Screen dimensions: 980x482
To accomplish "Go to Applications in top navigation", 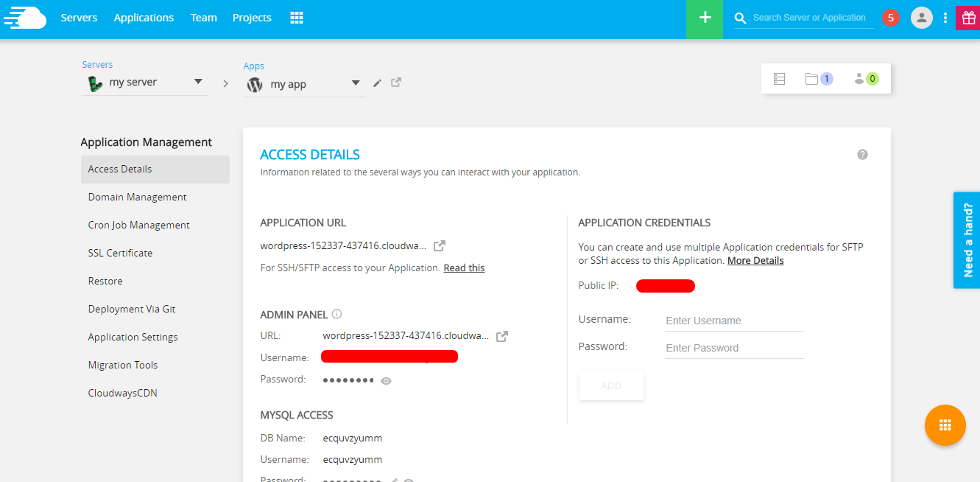I will 144,18.
